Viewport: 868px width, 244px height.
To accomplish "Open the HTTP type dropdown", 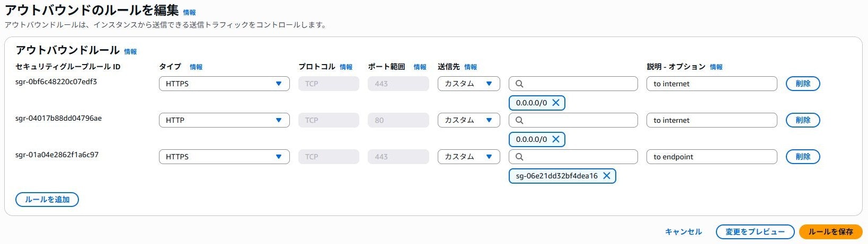I will [224, 120].
